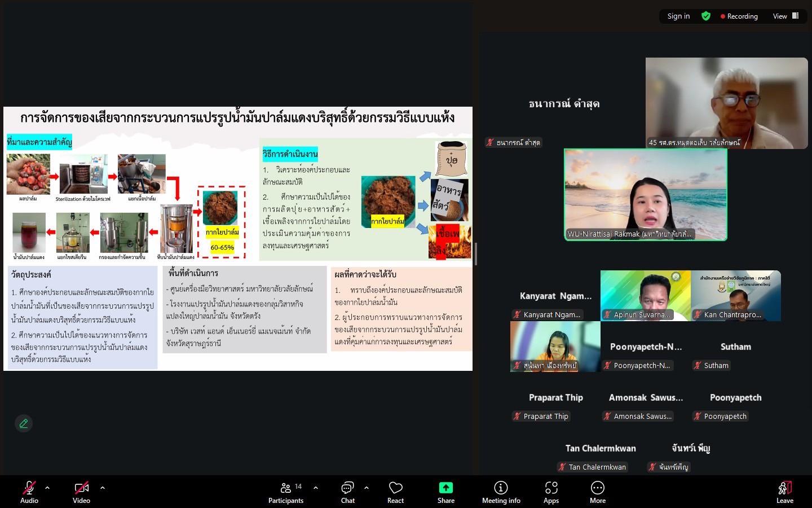Open the More options menu
This screenshot has width=812, height=508.
pos(597,491)
